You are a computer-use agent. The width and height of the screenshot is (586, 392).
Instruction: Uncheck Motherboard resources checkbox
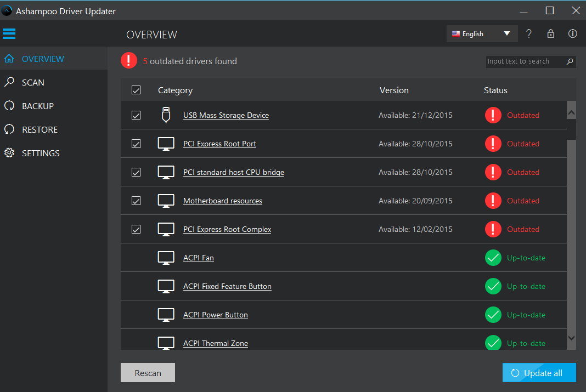click(x=136, y=201)
